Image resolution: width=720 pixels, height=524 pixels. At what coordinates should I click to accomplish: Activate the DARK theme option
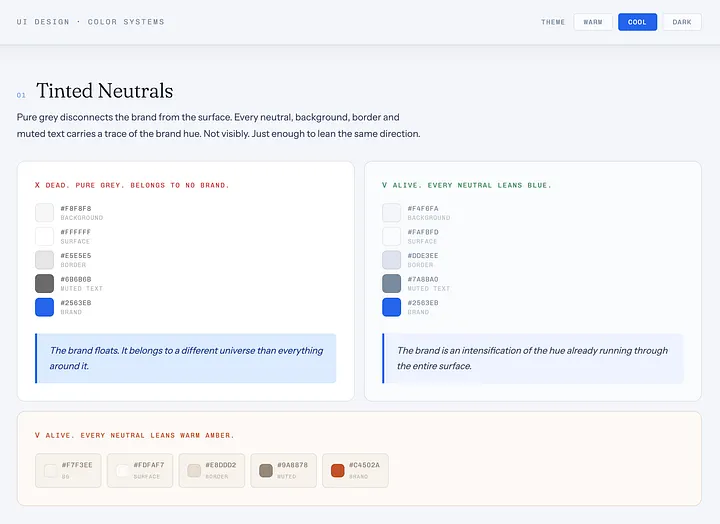682,22
